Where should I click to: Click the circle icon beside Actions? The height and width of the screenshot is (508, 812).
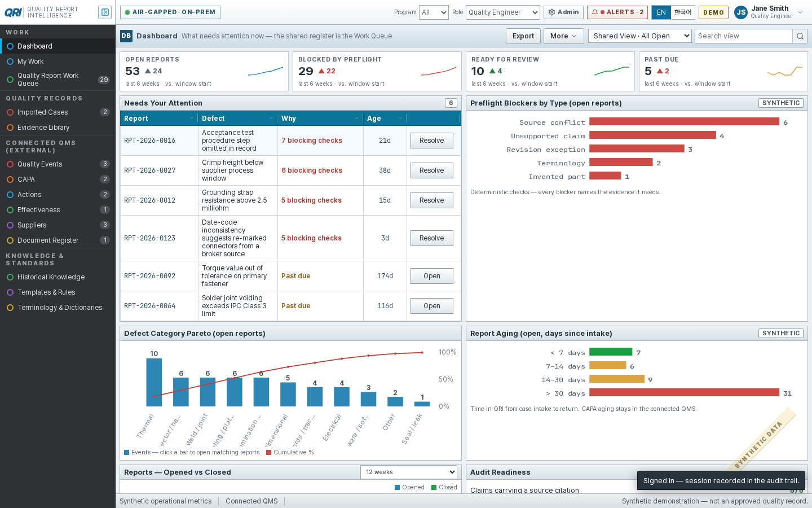click(10, 195)
